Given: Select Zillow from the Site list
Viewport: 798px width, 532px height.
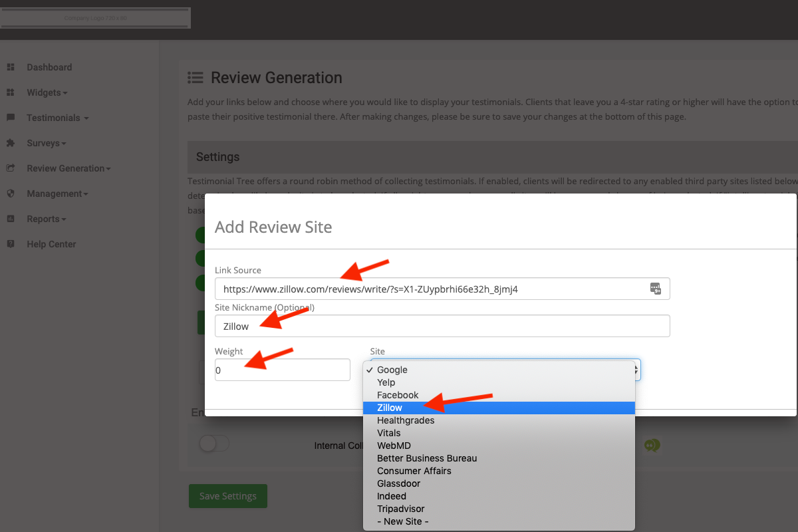Looking at the screenshot, I should click(499, 408).
